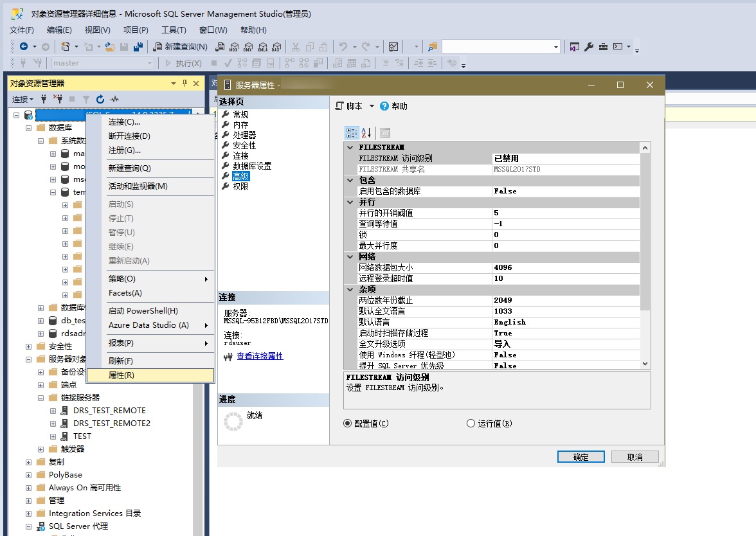
Task: Pin the Object Explorer panel
Action: point(184,84)
